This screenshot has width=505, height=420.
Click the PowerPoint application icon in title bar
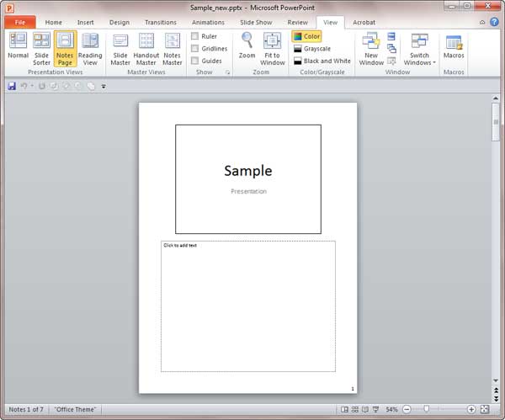click(9, 8)
